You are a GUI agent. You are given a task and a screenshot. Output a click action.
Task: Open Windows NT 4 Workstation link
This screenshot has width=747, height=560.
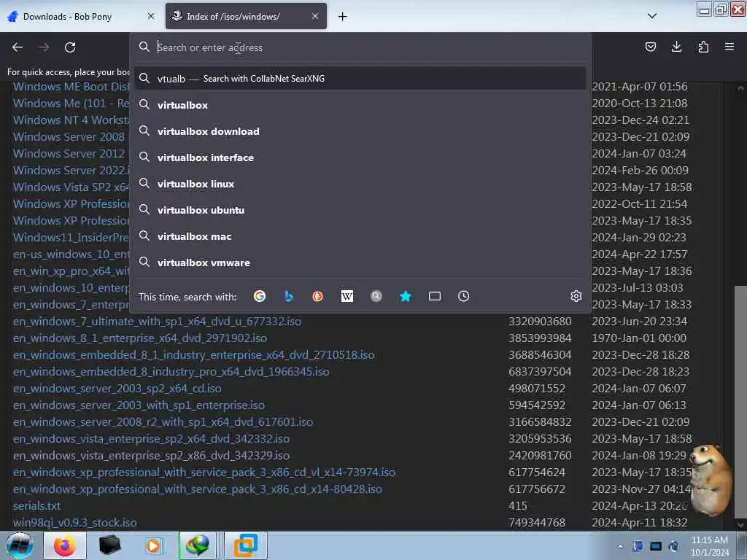point(71,120)
